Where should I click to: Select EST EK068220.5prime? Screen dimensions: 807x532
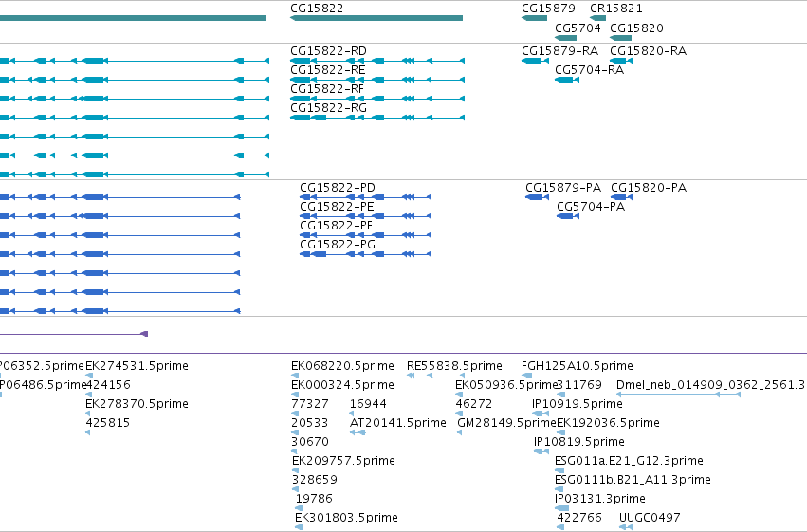(x=342, y=366)
